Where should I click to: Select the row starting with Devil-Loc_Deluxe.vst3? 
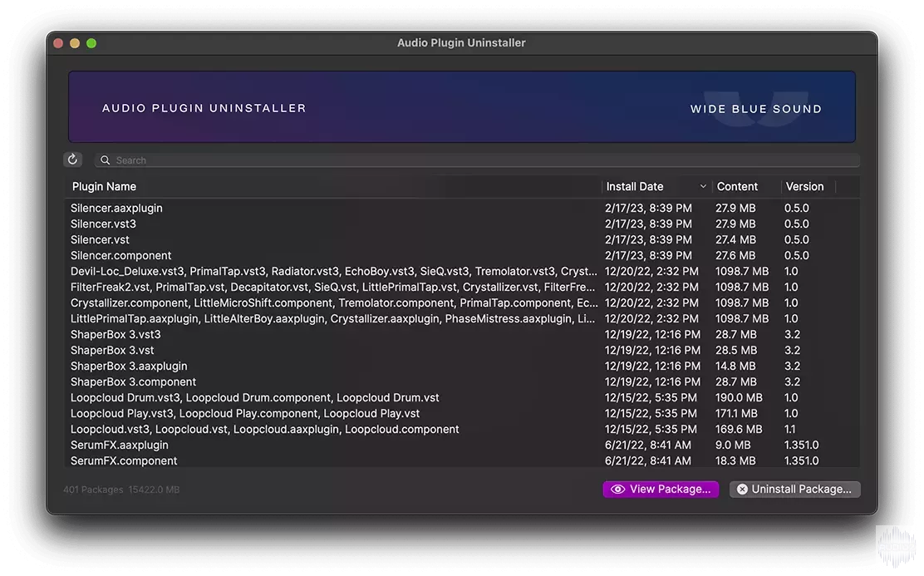coord(462,271)
